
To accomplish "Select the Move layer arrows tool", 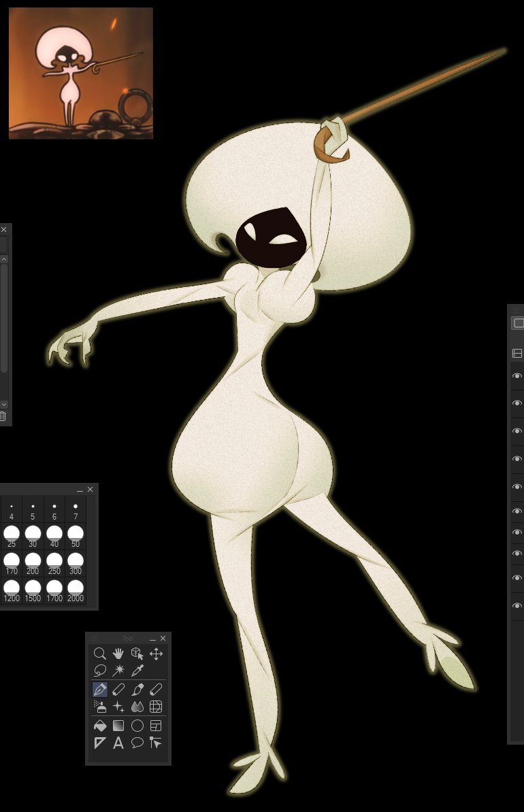I will point(155,654).
